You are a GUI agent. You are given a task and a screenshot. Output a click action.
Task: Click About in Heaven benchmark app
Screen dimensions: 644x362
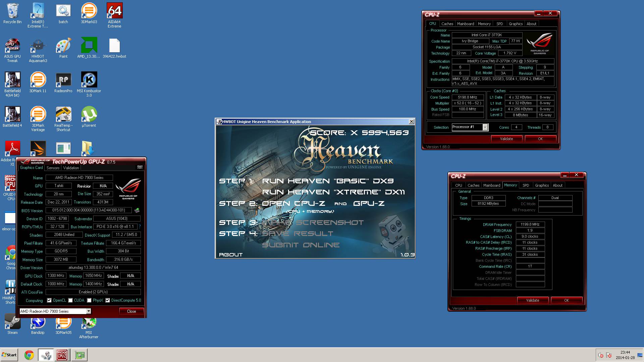[231, 255]
